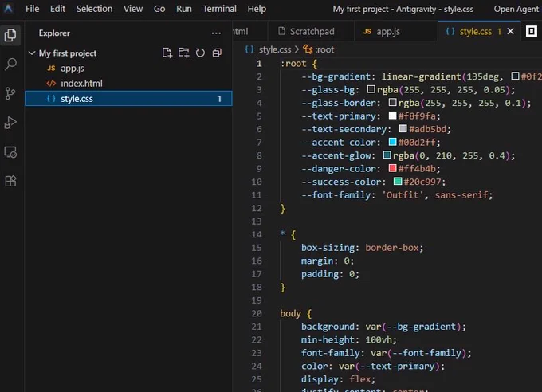Click line number 1 in the gutter
This screenshot has height=392, width=542.
[259, 64]
